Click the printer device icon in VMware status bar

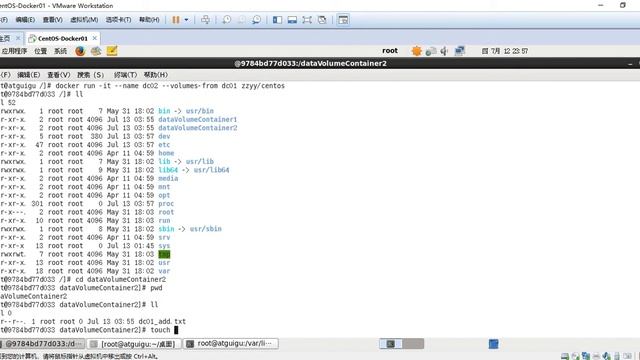pyautogui.click(x=596, y=356)
